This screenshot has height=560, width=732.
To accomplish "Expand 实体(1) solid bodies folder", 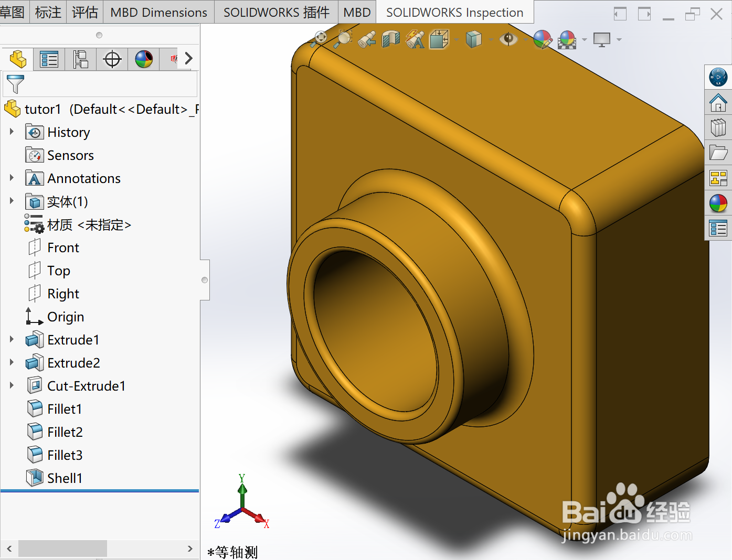I will (x=12, y=201).
